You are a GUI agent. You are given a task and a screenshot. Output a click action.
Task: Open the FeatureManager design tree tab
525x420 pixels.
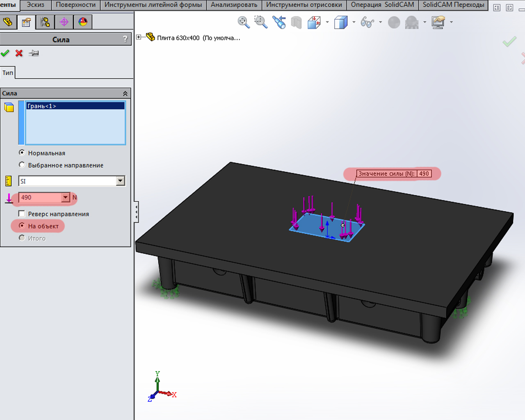pyautogui.click(x=8, y=22)
